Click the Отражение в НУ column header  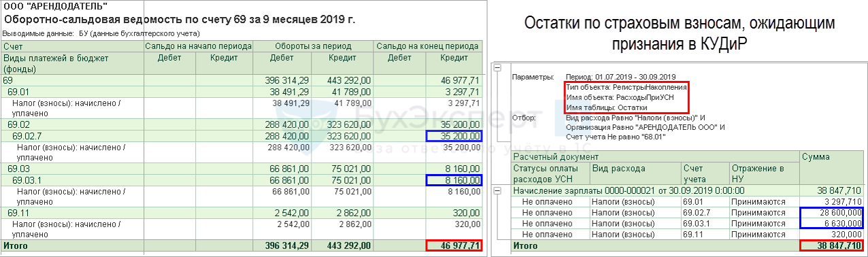[x=758, y=173]
